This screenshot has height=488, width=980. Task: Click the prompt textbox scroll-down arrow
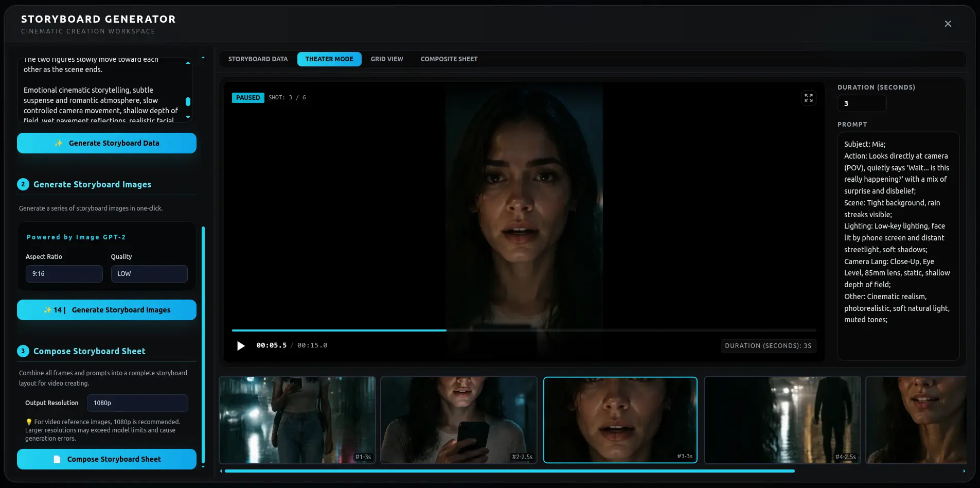coord(188,117)
